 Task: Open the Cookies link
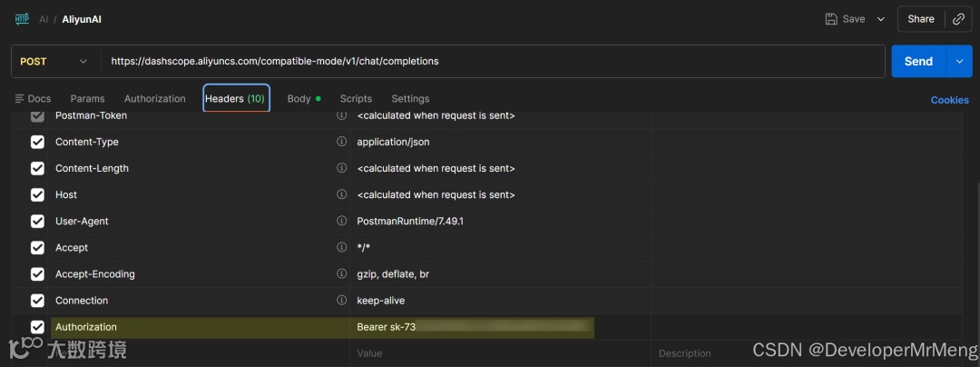[x=949, y=100]
